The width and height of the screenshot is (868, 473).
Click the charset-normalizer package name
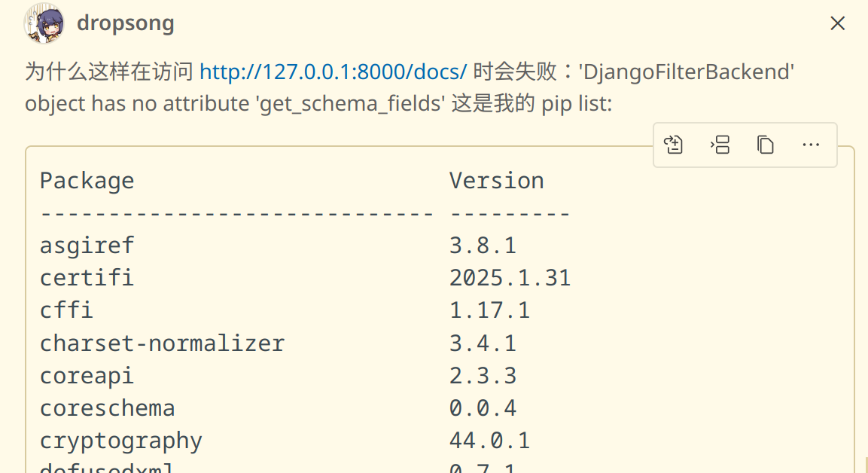click(x=162, y=343)
